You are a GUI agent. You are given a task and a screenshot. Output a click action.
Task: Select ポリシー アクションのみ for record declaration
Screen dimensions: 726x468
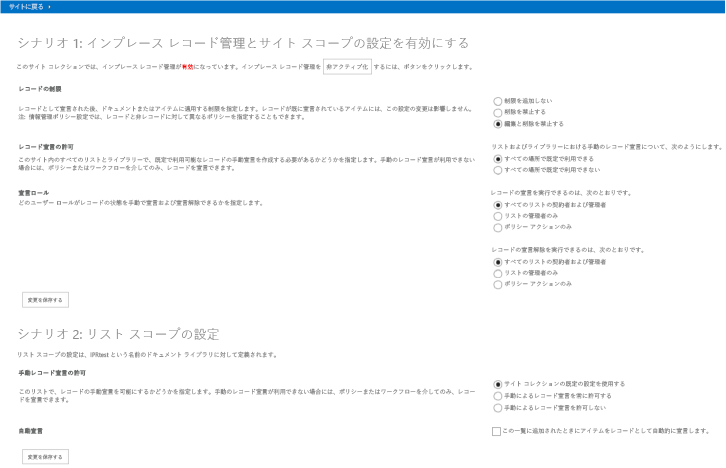click(498, 227)
